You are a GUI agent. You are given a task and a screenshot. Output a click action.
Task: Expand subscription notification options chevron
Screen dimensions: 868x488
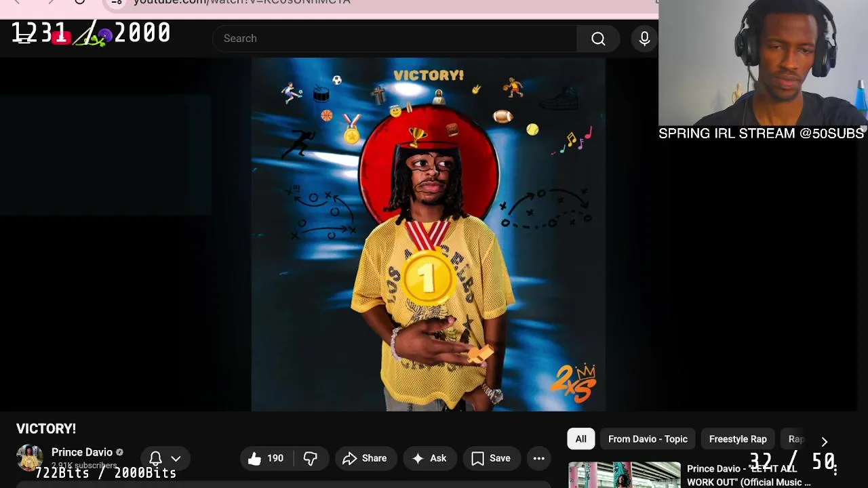[x=176, y=458]
